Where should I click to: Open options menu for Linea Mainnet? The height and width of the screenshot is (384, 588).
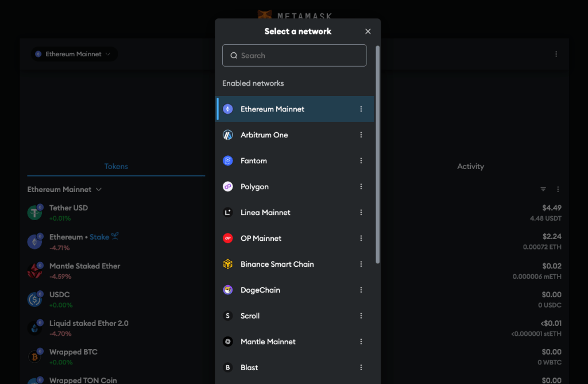[x=361, y=213]
